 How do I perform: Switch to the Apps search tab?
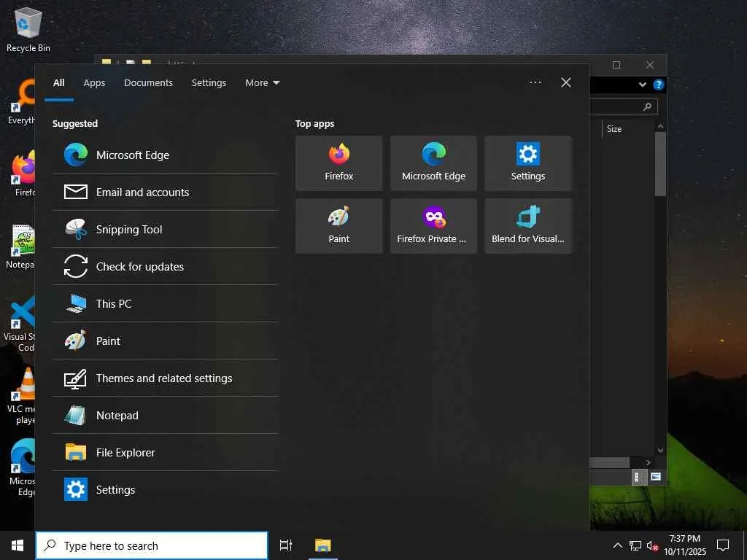tap(94, 83)
